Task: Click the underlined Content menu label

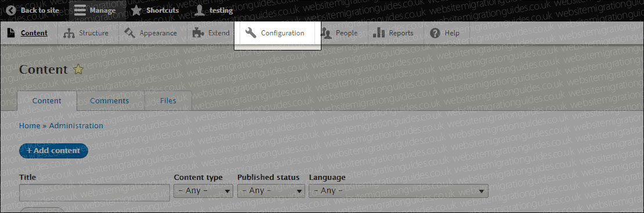Action: [34, 33]
